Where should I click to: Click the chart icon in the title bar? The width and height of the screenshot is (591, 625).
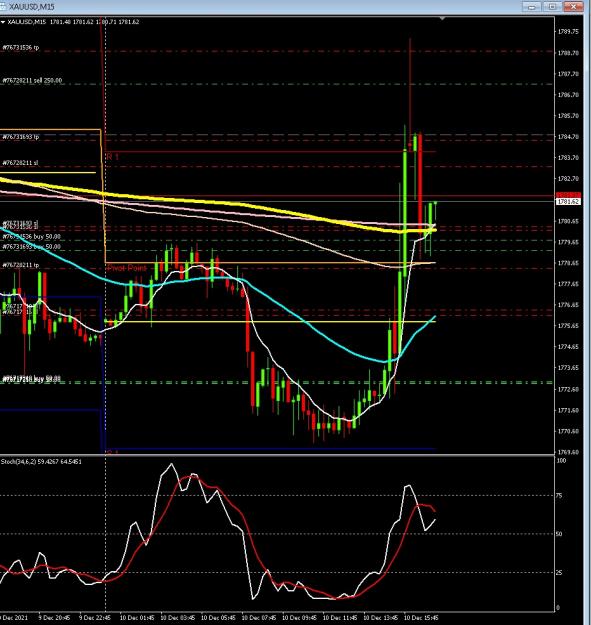[x=2, y=6]
